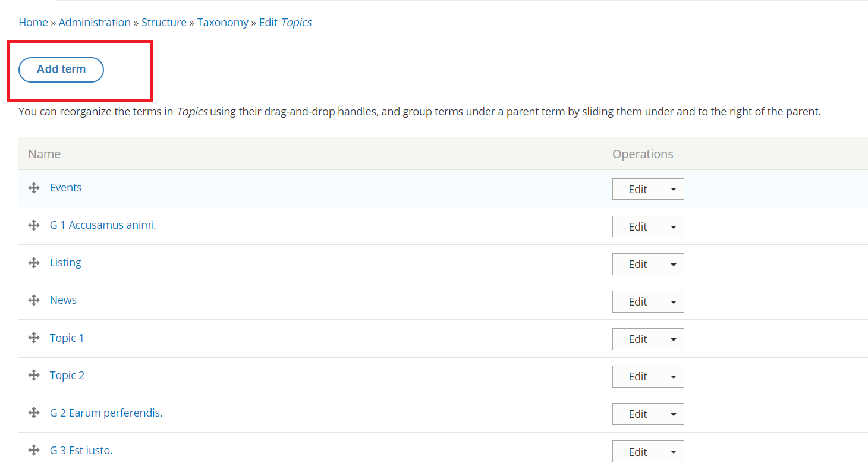Screen dimensions: 868x466
Task: Open the G 2 Earum perferendis term link
Action: 106,413
